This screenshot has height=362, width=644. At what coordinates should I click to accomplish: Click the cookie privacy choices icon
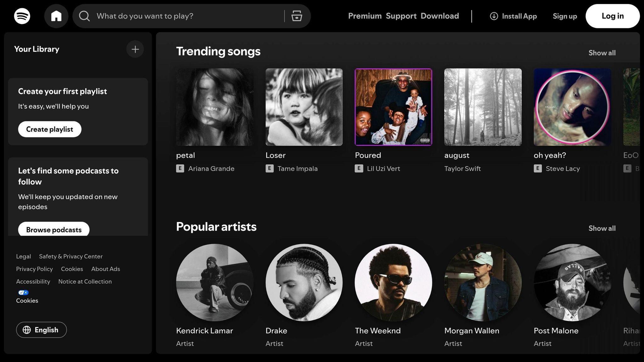coord(23,293)
